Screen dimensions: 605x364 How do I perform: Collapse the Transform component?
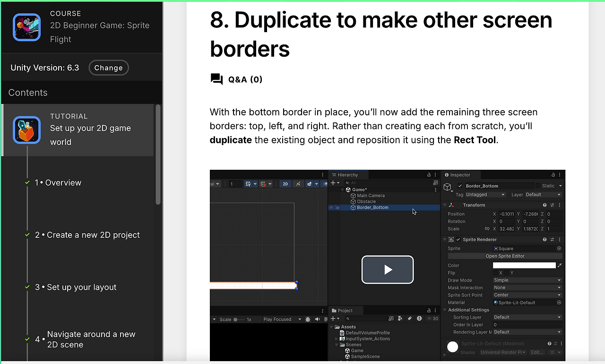point(445,205)
